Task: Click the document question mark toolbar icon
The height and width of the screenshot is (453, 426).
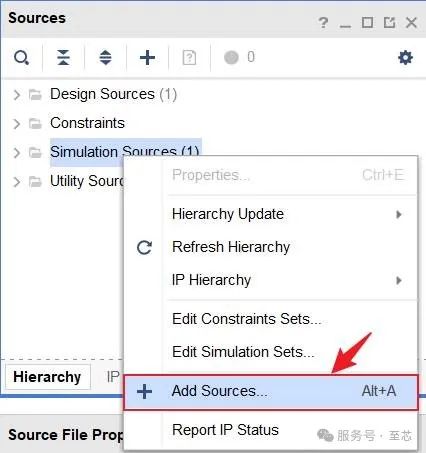Action: click(189, 58)
